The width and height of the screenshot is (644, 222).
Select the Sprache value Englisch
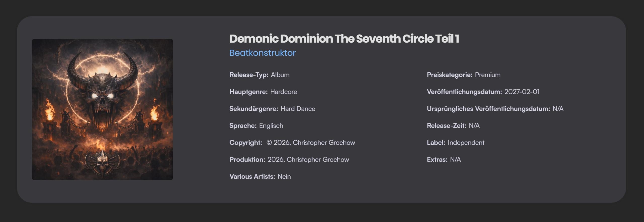click(271, 126)
